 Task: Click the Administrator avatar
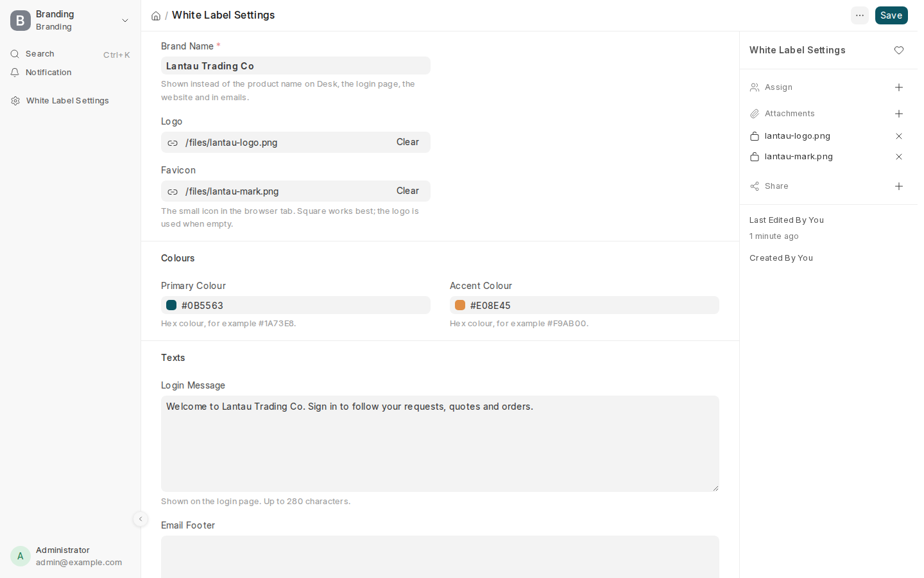click(21, 556)
